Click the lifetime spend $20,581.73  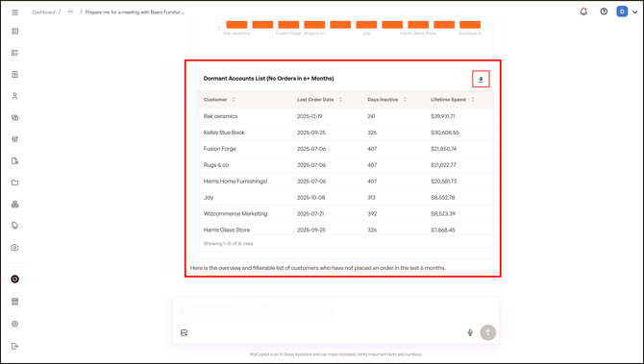click(443, 181)
